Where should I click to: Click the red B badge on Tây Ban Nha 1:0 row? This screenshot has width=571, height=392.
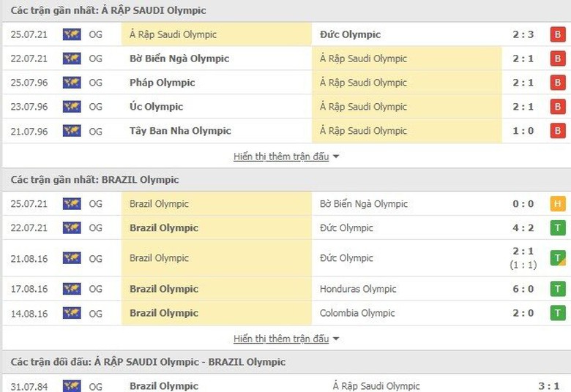coord(559,131)
